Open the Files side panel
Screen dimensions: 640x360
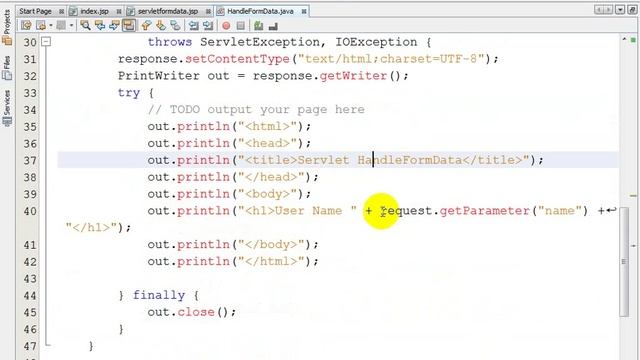[7, 67]
